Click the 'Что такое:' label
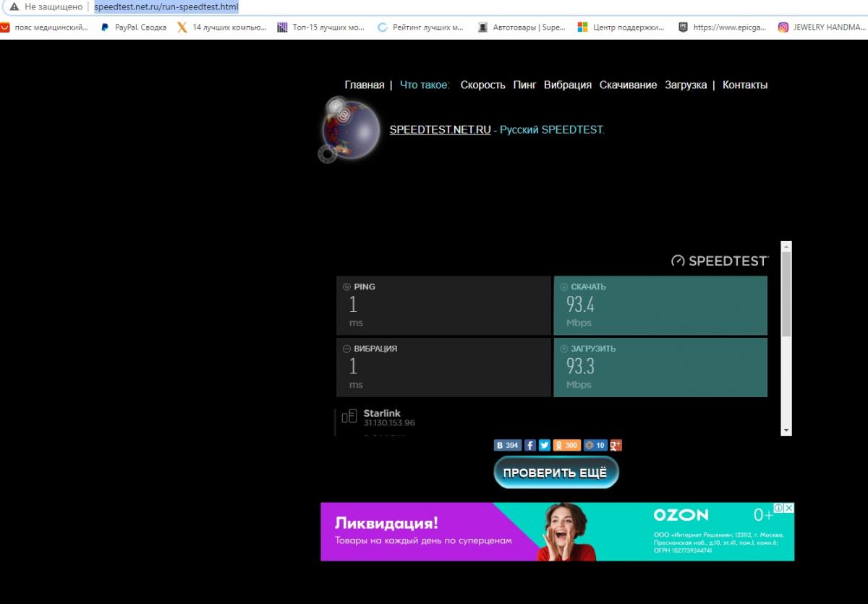 425,85
